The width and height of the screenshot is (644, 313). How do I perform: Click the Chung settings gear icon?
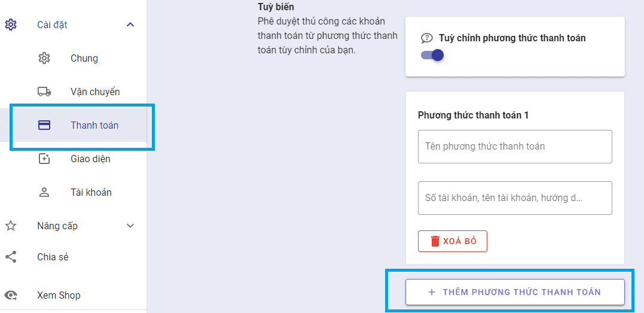pos(44,59)
